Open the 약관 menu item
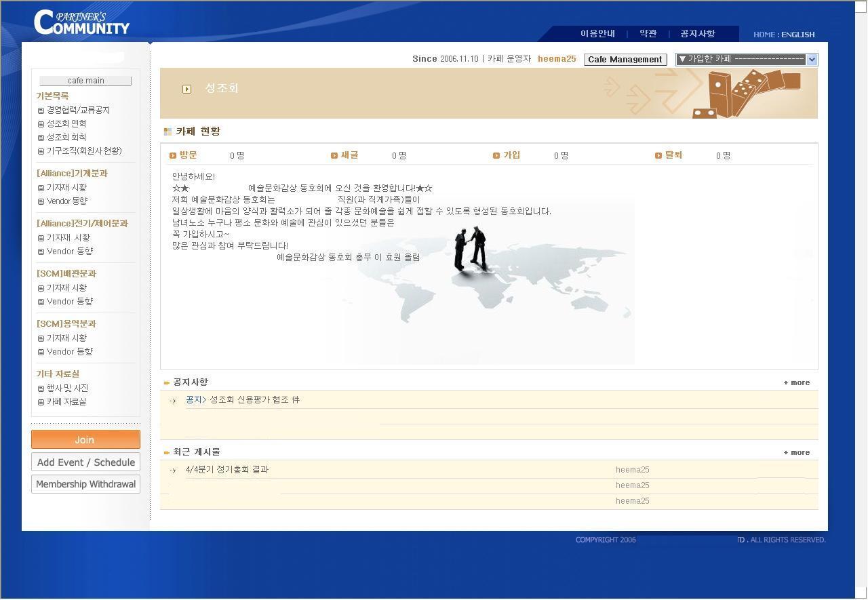Image resolution: width=868 pixels, height=600 pixels. click(x=648, y=34)
